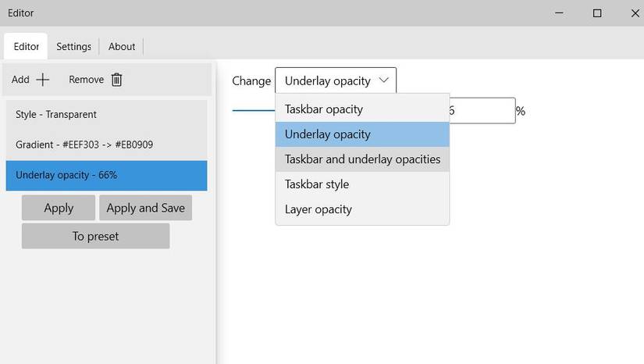Viewport: 644px width, 364px height.
Task: Click the Add plus icon
Action: click(x=43, y=80)
